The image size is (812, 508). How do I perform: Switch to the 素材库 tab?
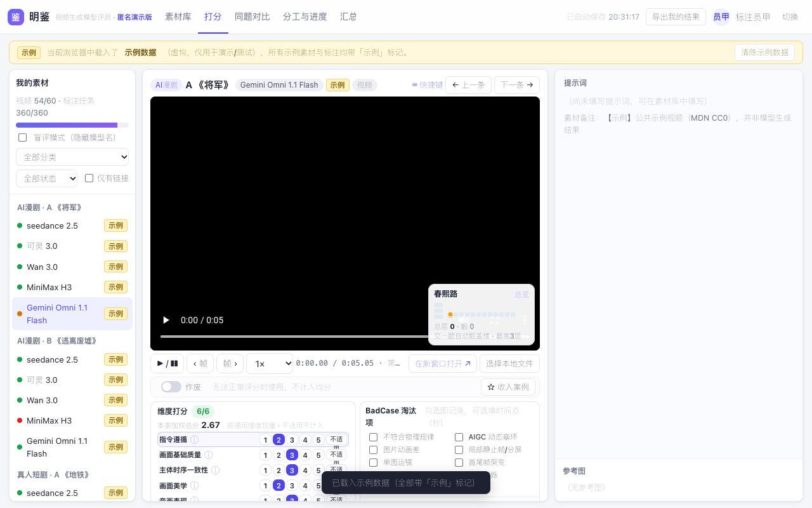coord(178,17)
